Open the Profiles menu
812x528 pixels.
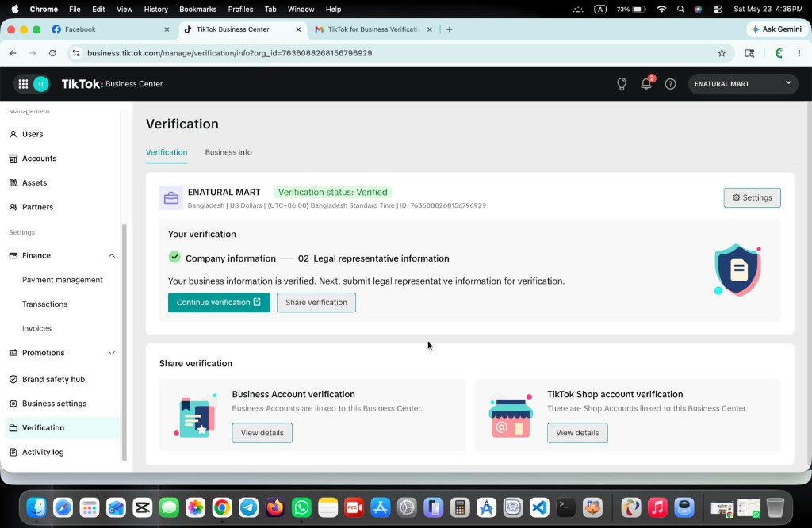click(240, 10)
